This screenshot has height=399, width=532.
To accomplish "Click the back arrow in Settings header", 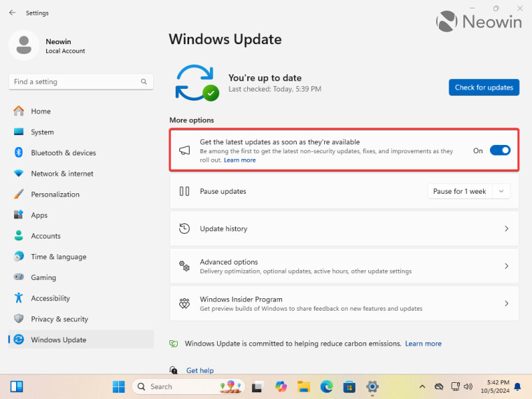I will point(13,13).
